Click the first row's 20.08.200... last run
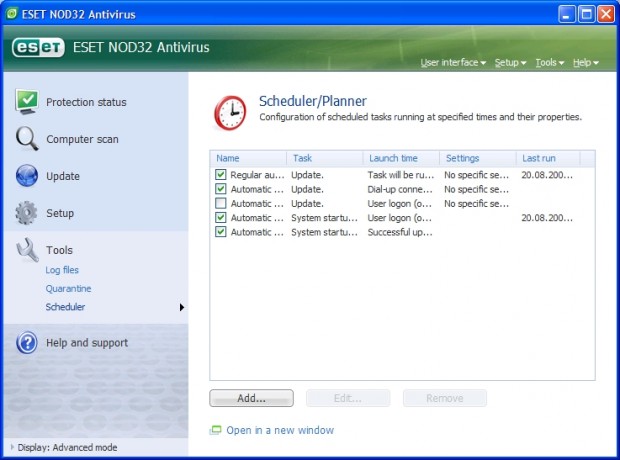620x460 pixels. click(x=547, y=175)
